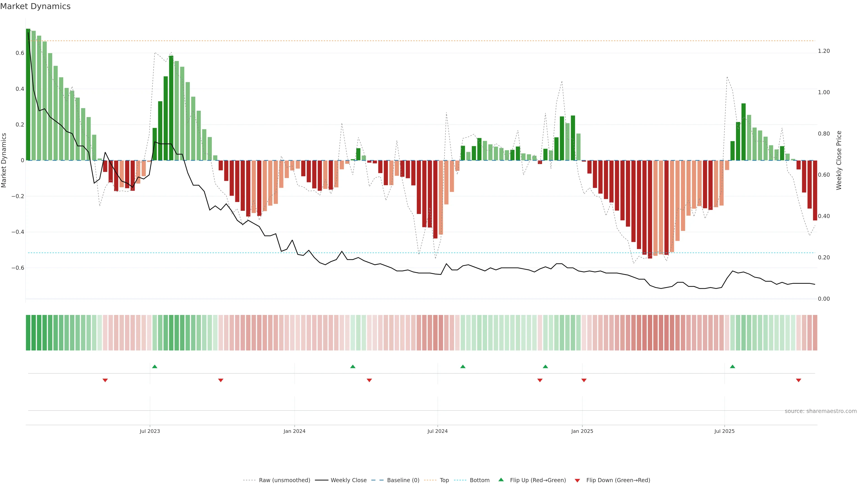
Task: Click the tallest dark green bar at far left
Action: point(28,94)
